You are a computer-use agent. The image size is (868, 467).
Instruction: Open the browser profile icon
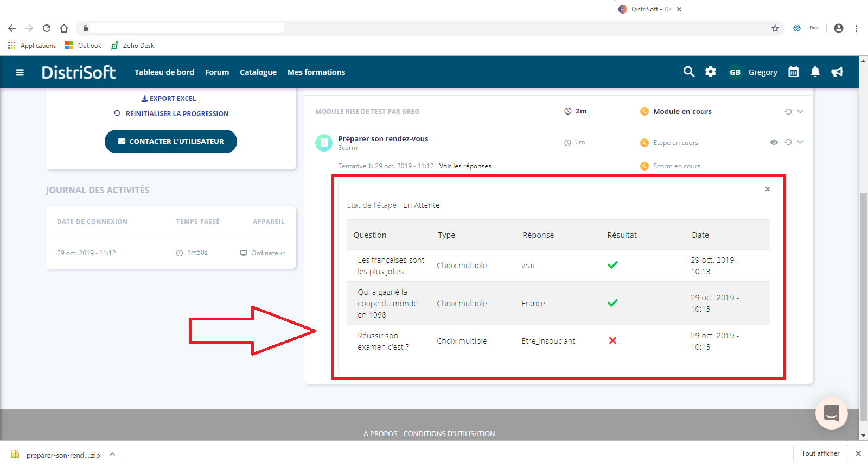(839, 28)
